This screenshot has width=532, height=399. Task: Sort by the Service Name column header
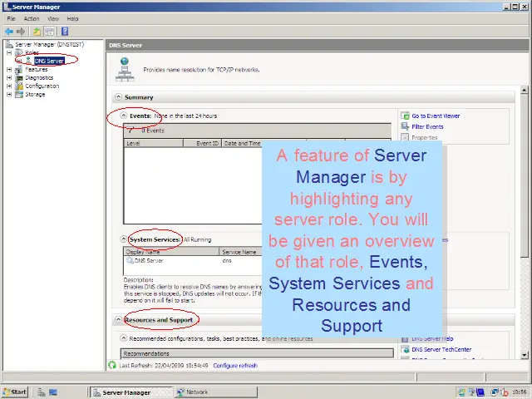[241, 252]
